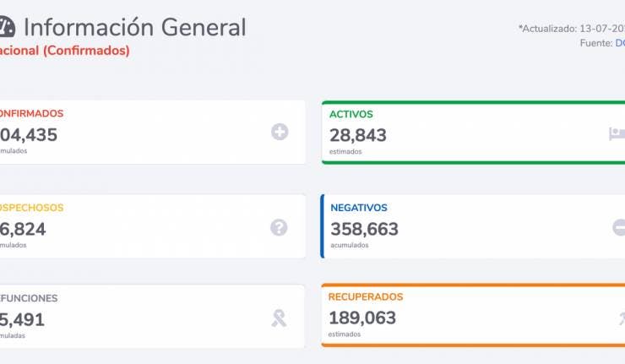Image resolution: width=625 pixels, height=364 pixels.
Task: Click the 189,063 recovered figure
Action: click(x=363, y=318)
